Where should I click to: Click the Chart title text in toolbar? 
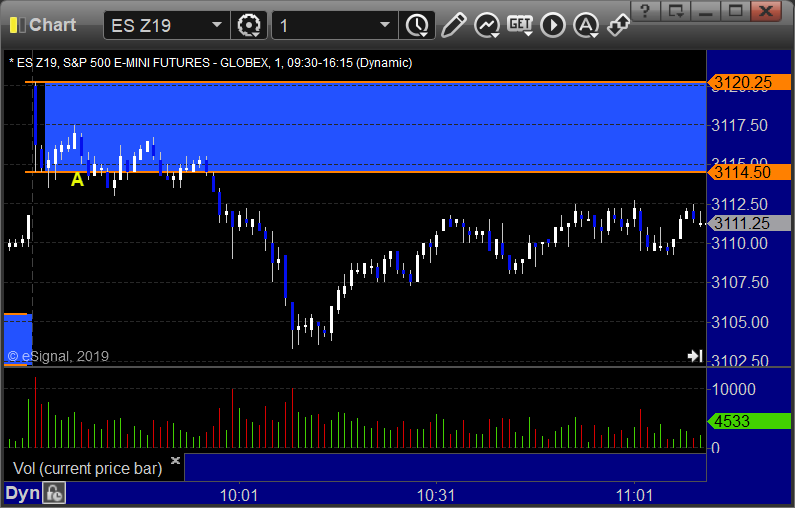pyautogui.click(x=52, y=25)
